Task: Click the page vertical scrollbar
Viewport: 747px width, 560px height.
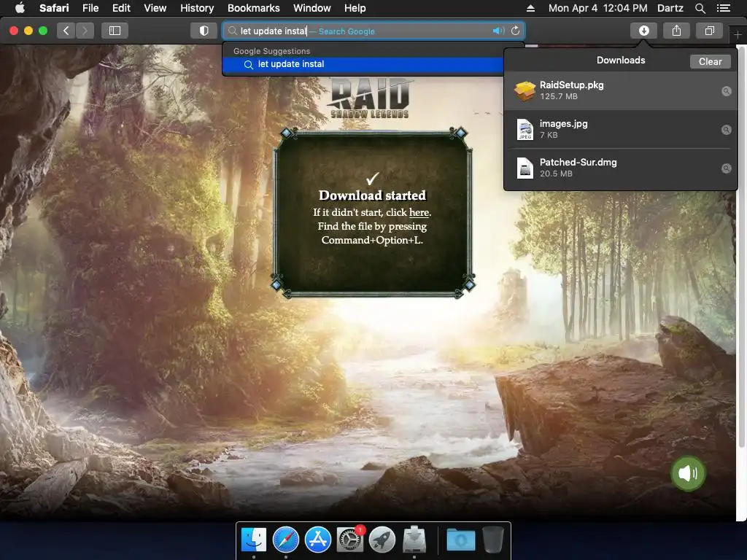Action: pos(741,248)
